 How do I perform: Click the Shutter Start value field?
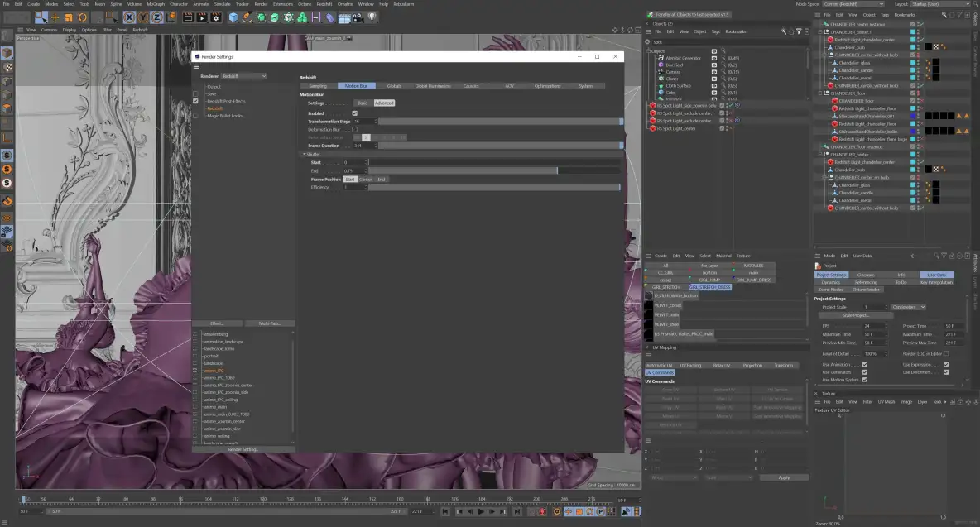[354, 162]
